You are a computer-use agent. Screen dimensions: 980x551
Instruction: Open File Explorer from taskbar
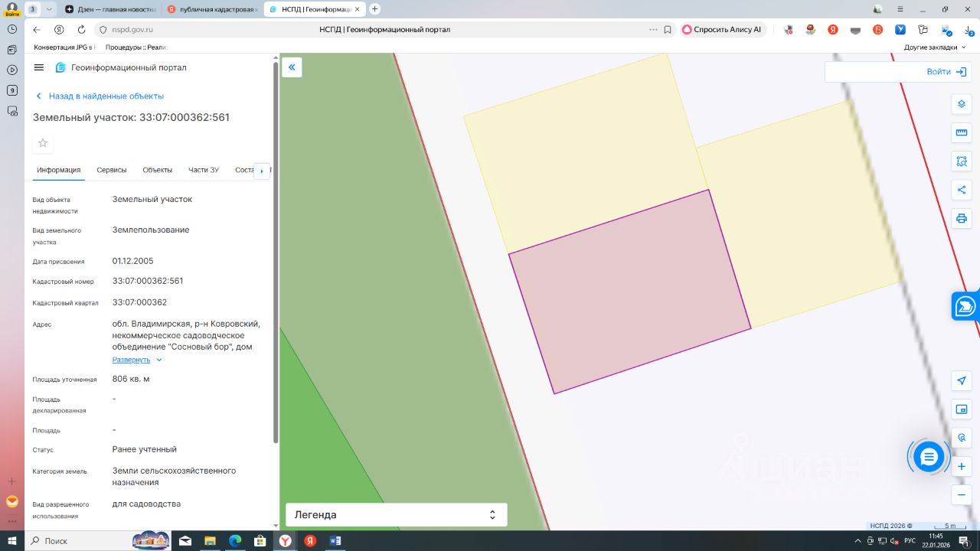pyautogui.click(x=210, y=540)
